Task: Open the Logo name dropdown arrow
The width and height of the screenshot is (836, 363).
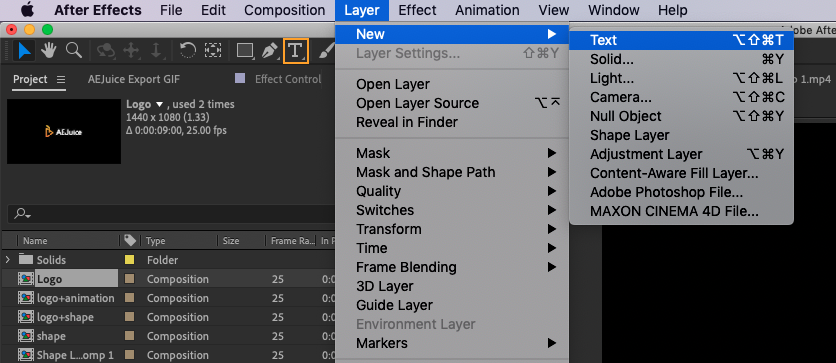Action: [159, 104]
